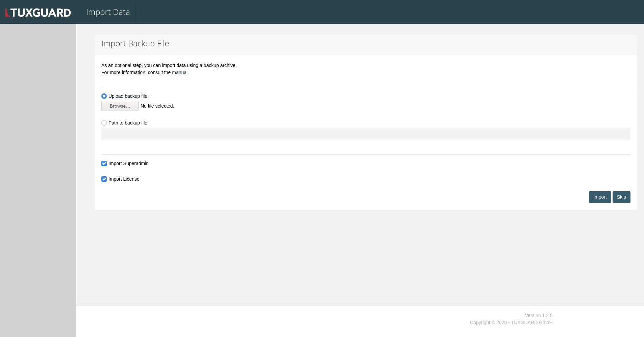Select the Upload backup file option
The height and width of the screenshot is (337, 644).
104,96
